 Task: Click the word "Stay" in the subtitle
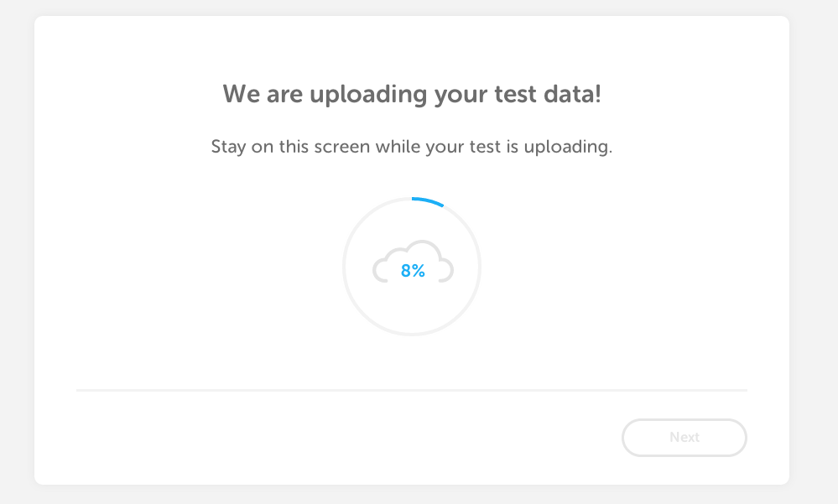coord(228,147)
